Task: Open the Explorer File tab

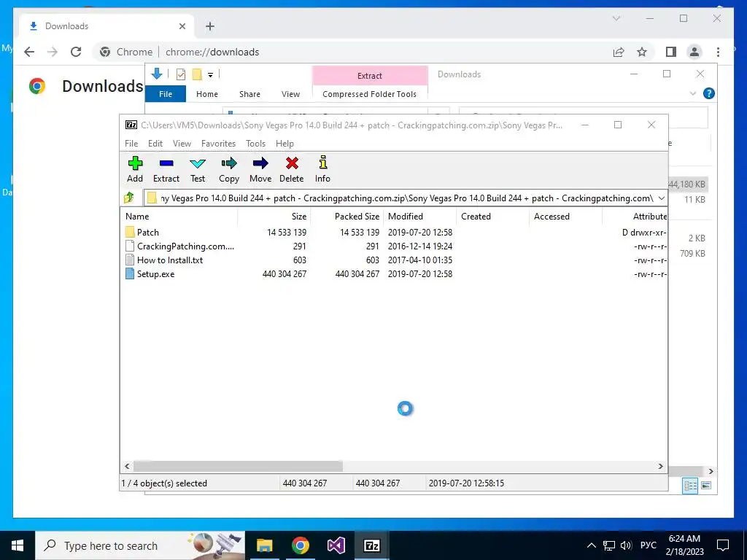Action: (x=166, y=94)
